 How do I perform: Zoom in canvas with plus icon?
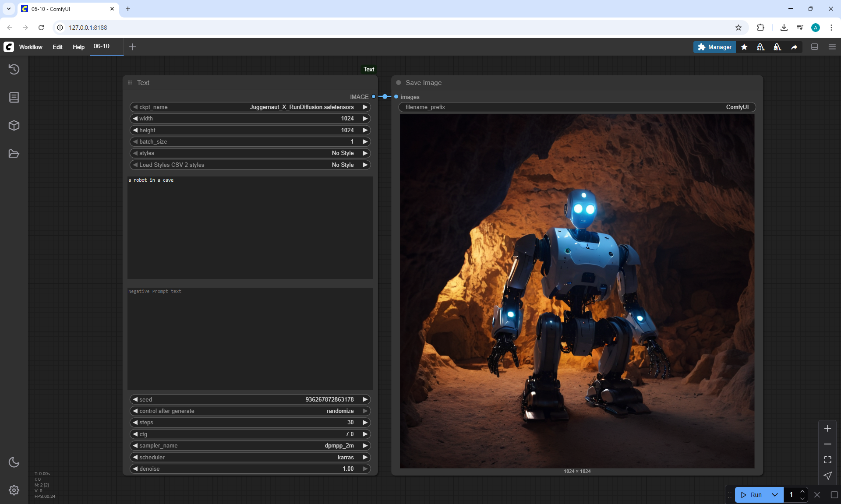[x=827, y=428]
